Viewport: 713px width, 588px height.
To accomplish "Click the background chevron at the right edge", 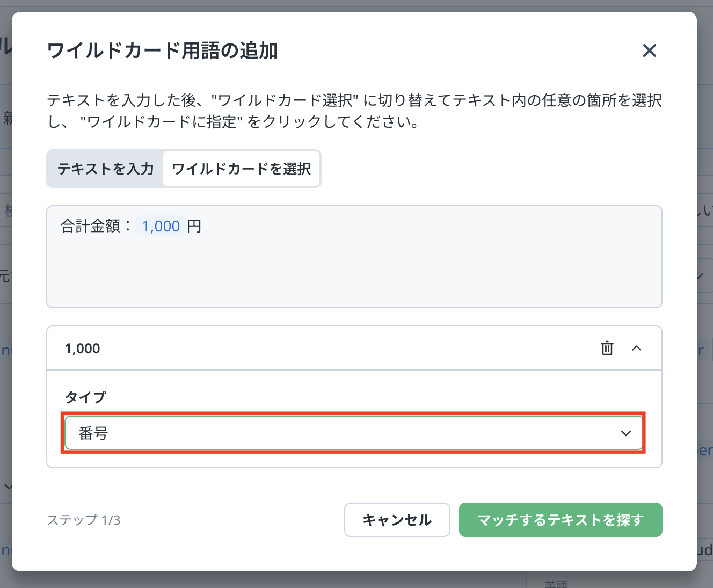I will click(x=700, y=277).
